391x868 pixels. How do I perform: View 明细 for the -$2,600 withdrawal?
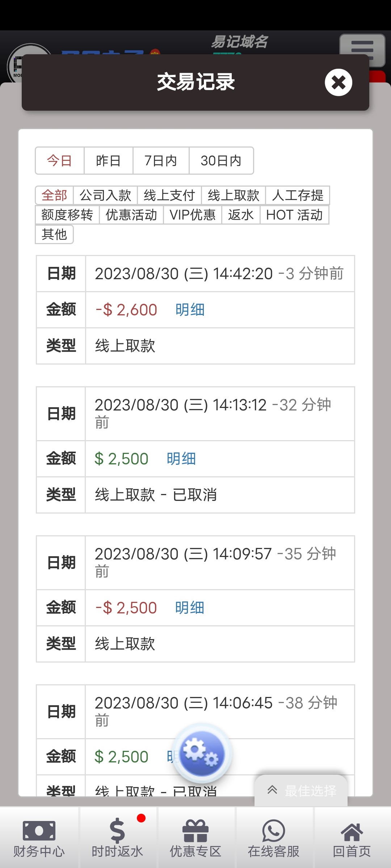190,310
